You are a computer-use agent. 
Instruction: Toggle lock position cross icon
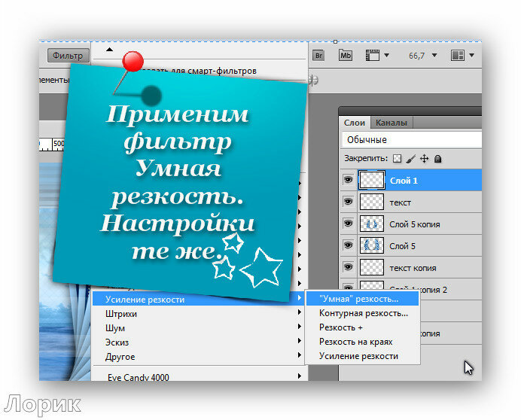pos(425,159)
